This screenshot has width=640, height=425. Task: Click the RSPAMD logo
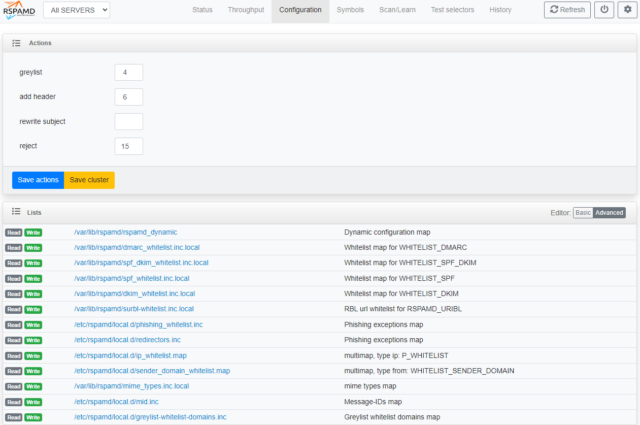pyautogui.click(x=19, y=10)
